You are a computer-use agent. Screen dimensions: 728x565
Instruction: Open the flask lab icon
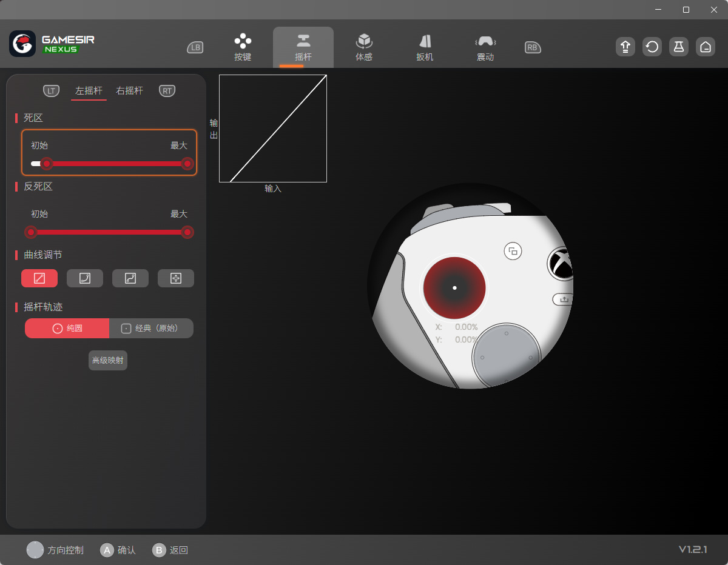[679, 47]
